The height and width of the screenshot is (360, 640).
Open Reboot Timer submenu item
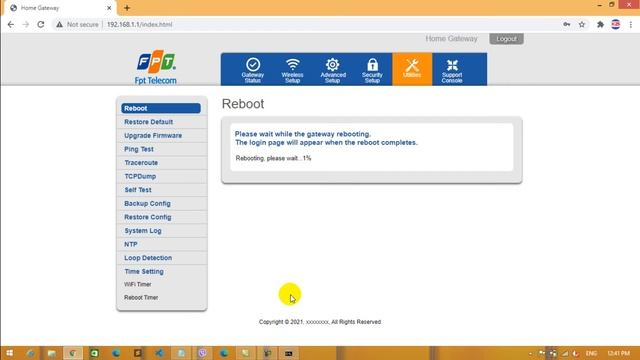coord(141,298)
